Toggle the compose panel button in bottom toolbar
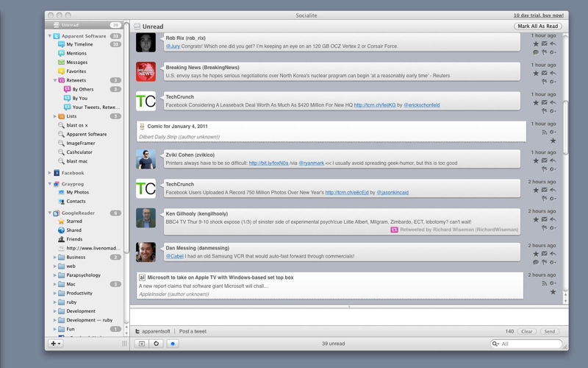The width and height of the screenshot is (588, 368). click(x=142, y=344)
